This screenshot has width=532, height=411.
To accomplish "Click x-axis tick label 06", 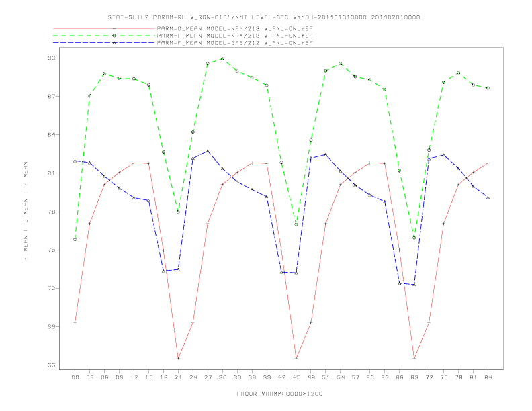I will (105, 377).
